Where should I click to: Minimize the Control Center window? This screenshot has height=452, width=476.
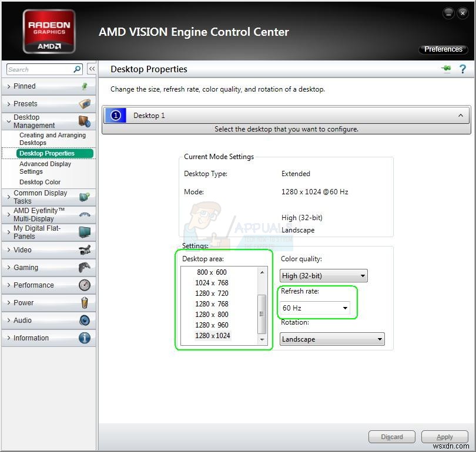pos(448,14)
